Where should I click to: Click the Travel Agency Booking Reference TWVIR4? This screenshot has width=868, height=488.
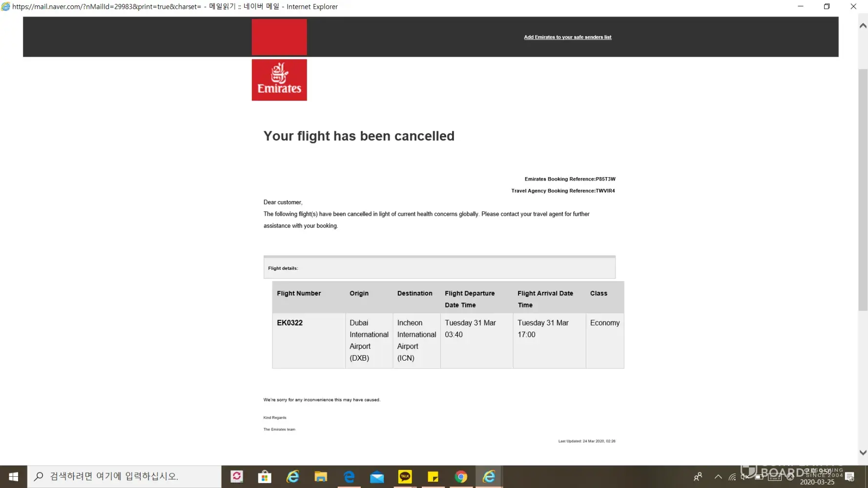[x=563, y=191]
